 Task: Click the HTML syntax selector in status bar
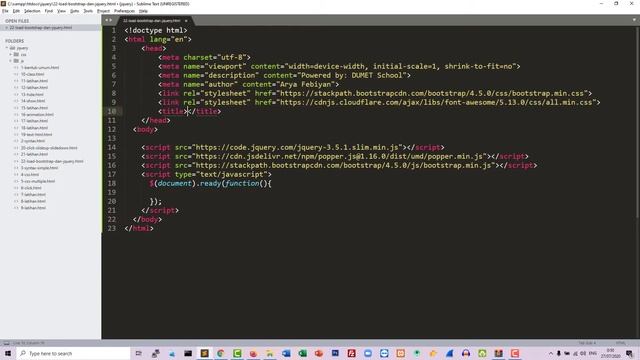[620, 343]
